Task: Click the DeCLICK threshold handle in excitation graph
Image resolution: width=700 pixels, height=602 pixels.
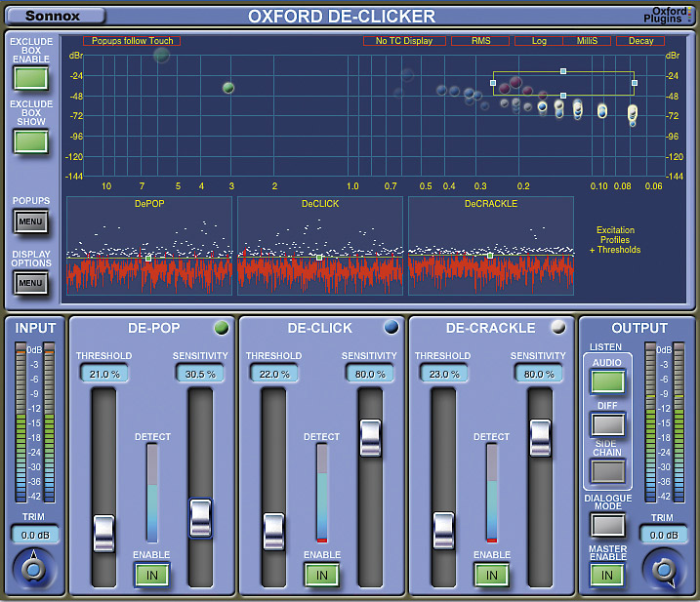Action: (x=319, y=258)
